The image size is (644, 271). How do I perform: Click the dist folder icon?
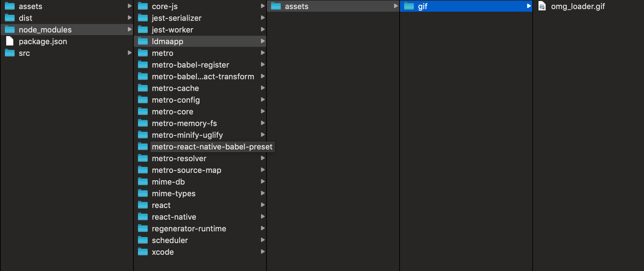[10, 18]
